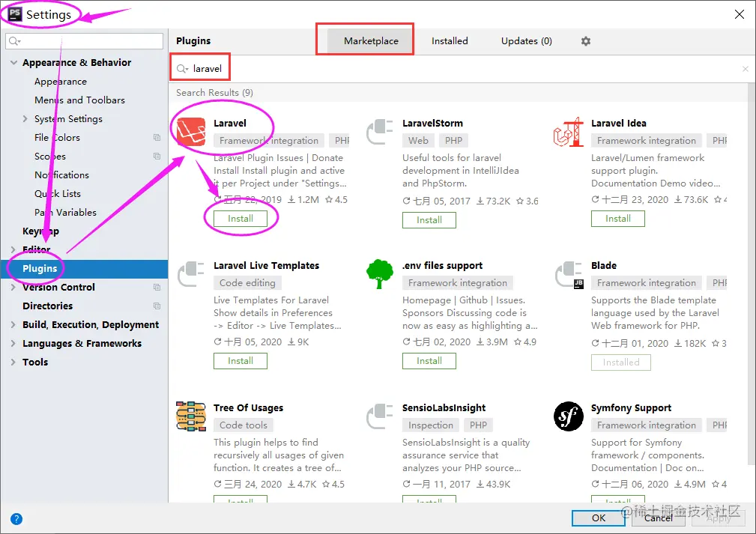Install the Laravel Live Templates plugin
This screenshot has width=756, height=534.
(240, 361)
